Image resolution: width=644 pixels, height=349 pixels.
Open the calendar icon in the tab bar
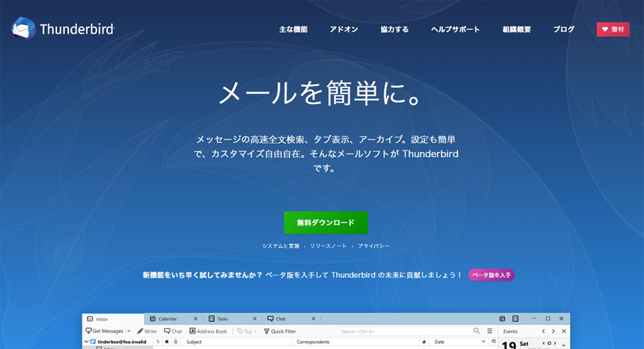pyautogui.click(x=502, y=319)
